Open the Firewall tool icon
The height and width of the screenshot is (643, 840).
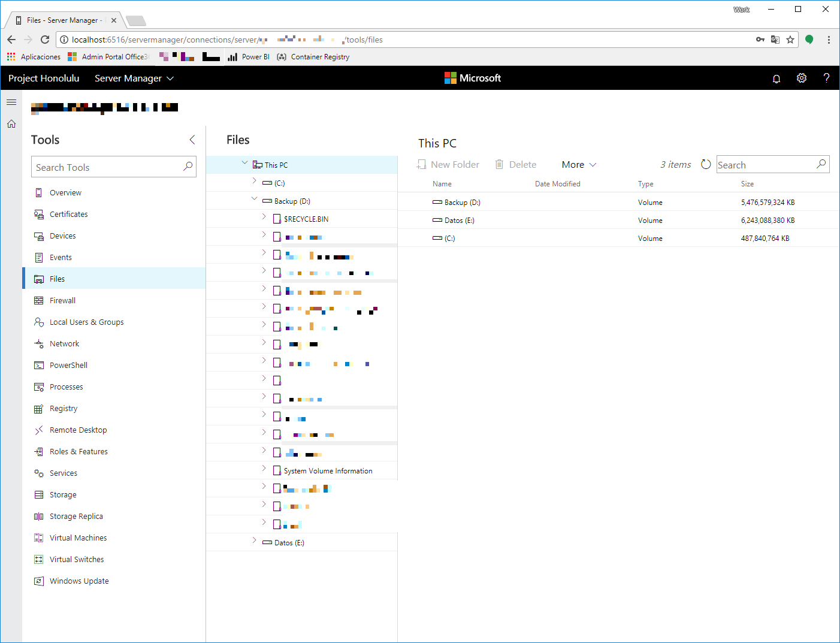[x=39, y=301]
